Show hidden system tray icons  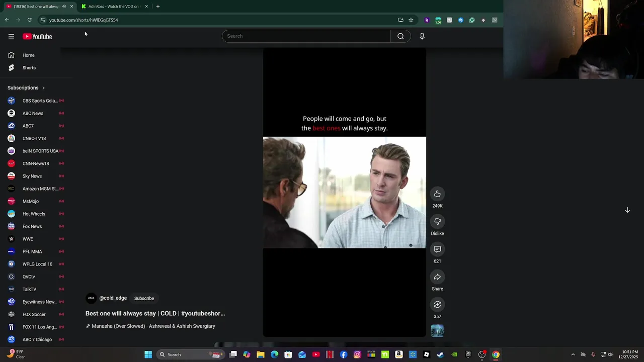573,354
